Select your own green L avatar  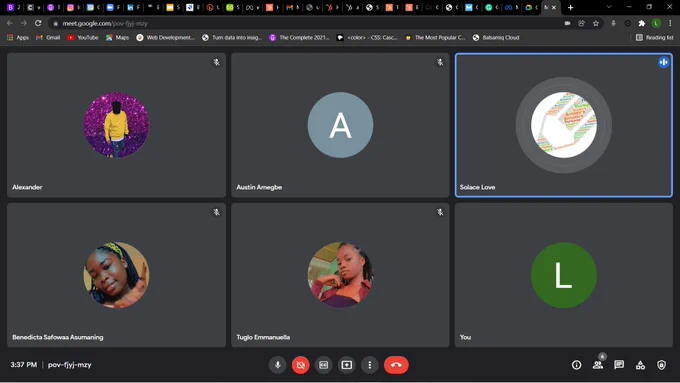(564, 275)
